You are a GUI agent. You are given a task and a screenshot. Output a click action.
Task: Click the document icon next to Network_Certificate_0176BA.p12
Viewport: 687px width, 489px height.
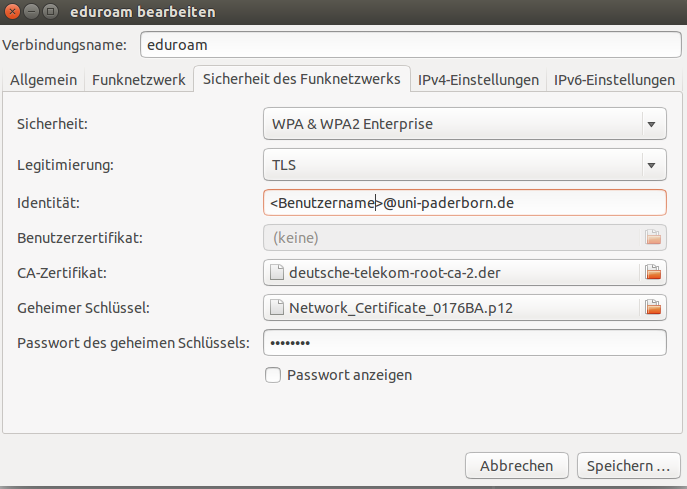coord(277,308)
